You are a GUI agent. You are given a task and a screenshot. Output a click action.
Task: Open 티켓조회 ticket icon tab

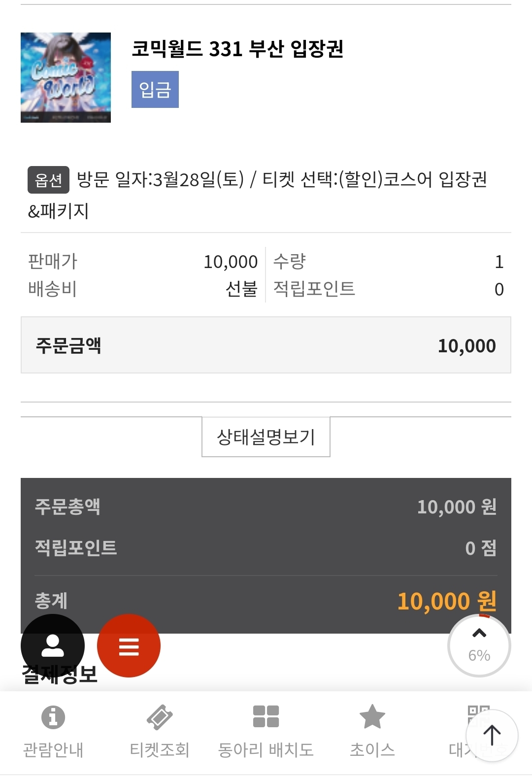point(160,717)
